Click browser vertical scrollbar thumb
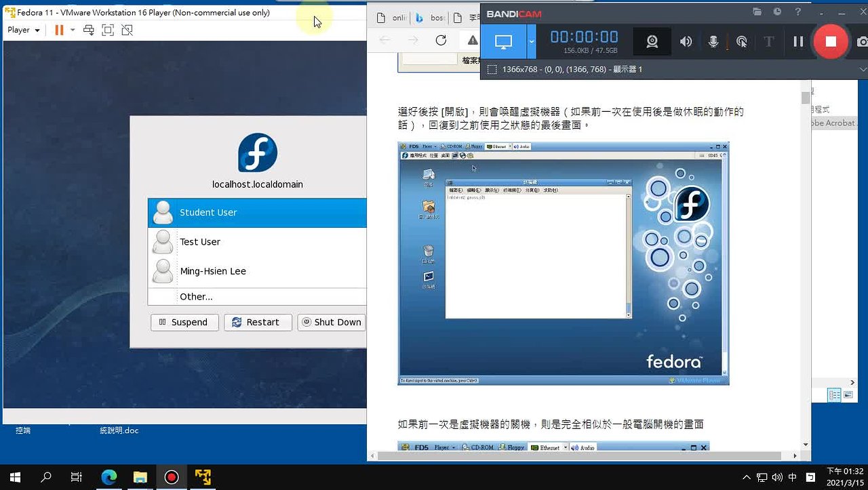Viewport: 868px width, 490px height. (x=806, y=97)
